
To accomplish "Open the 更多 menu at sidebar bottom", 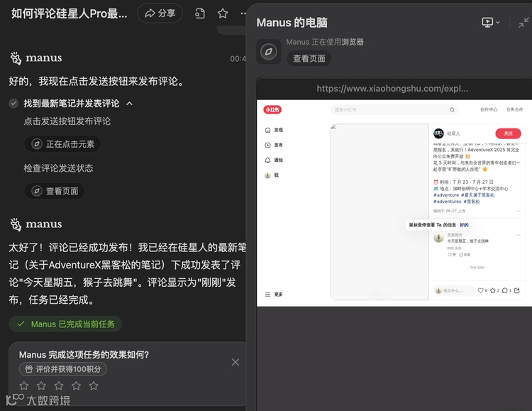I will (274, 294).
